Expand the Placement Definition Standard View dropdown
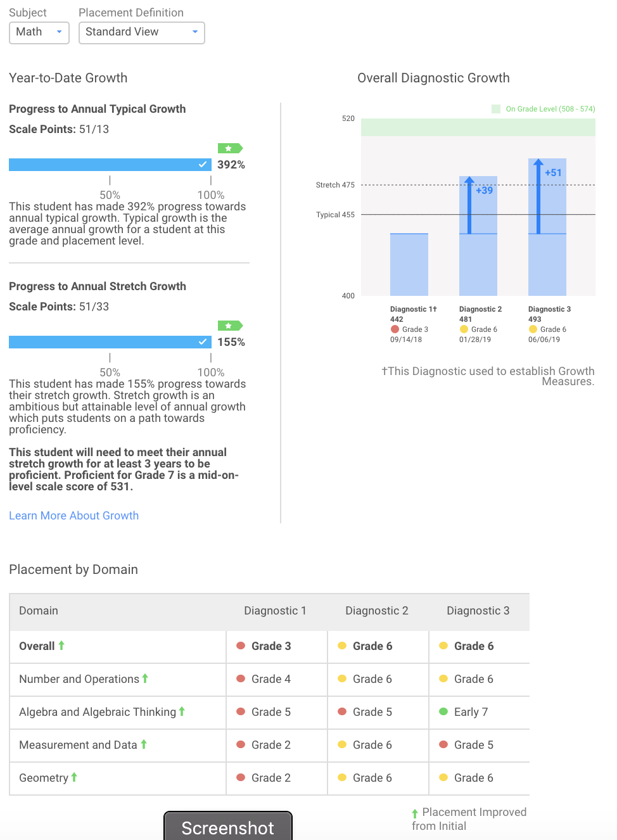617x840 pixels. click(141, 32)
